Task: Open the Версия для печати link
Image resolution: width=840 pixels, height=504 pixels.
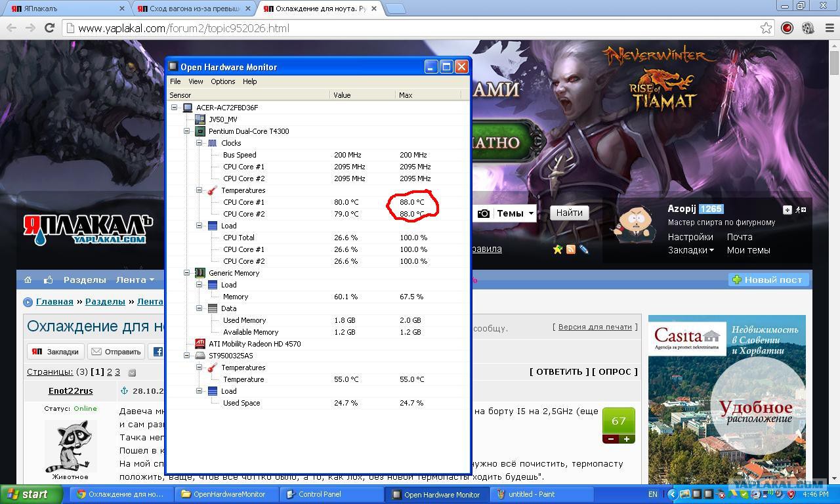Action: click(595, 327)
